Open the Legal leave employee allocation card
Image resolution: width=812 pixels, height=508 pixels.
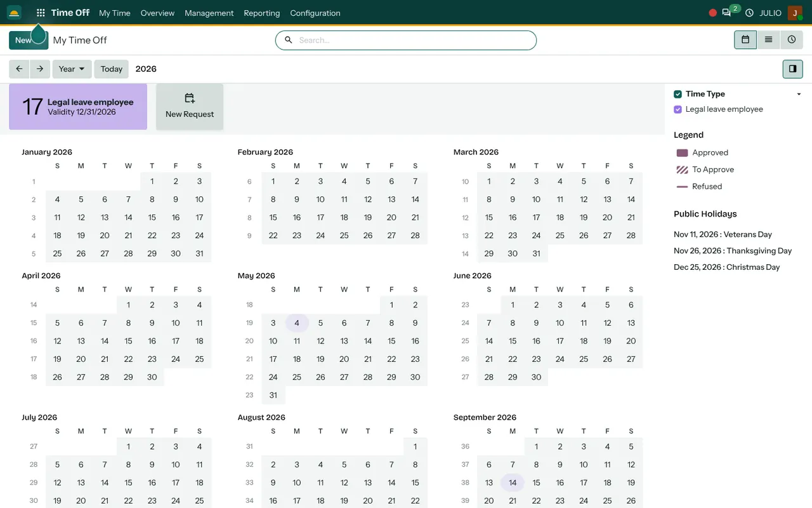(x=78, y=107)
